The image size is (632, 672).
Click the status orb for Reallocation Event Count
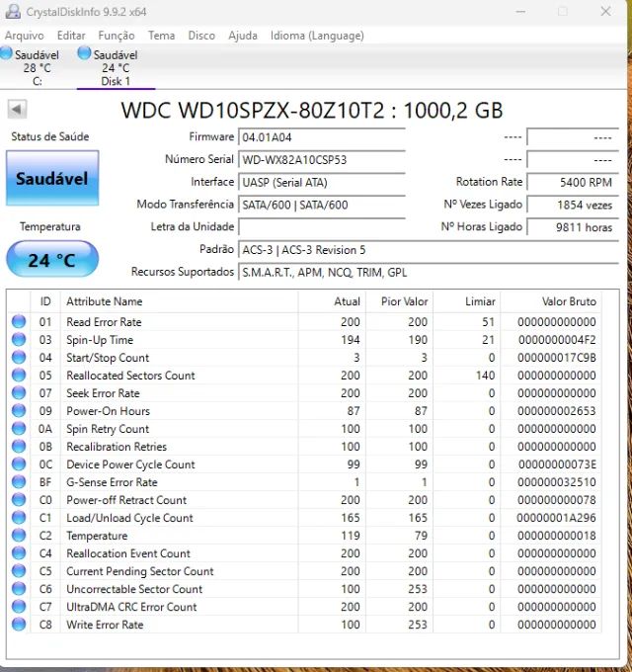tap(19, 552)
